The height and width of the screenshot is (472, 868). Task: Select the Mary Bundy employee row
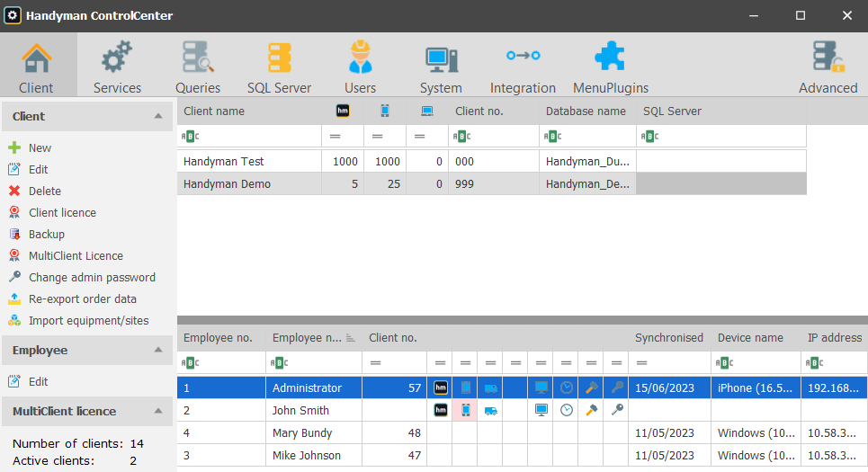point(522,432)
